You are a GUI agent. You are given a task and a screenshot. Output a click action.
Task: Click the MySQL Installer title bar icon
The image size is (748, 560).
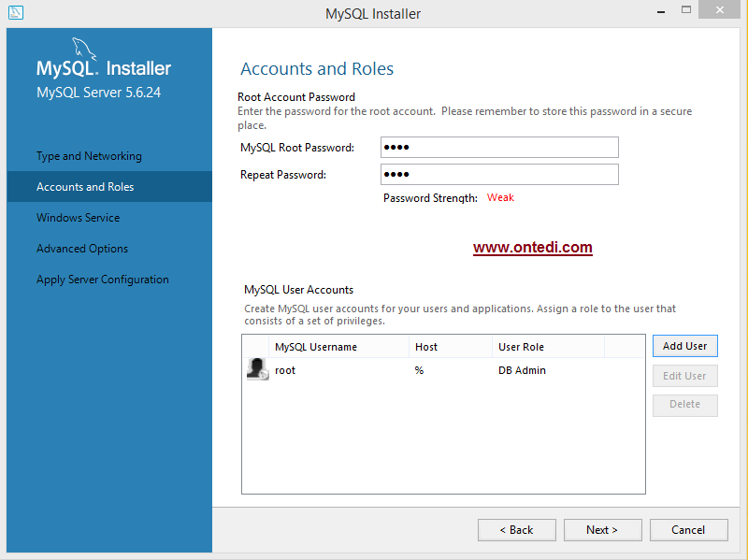tap(16, 12)
